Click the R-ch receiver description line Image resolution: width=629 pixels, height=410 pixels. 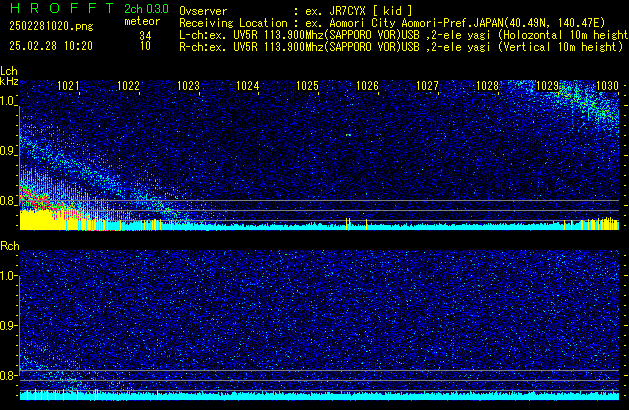(401, 47)
